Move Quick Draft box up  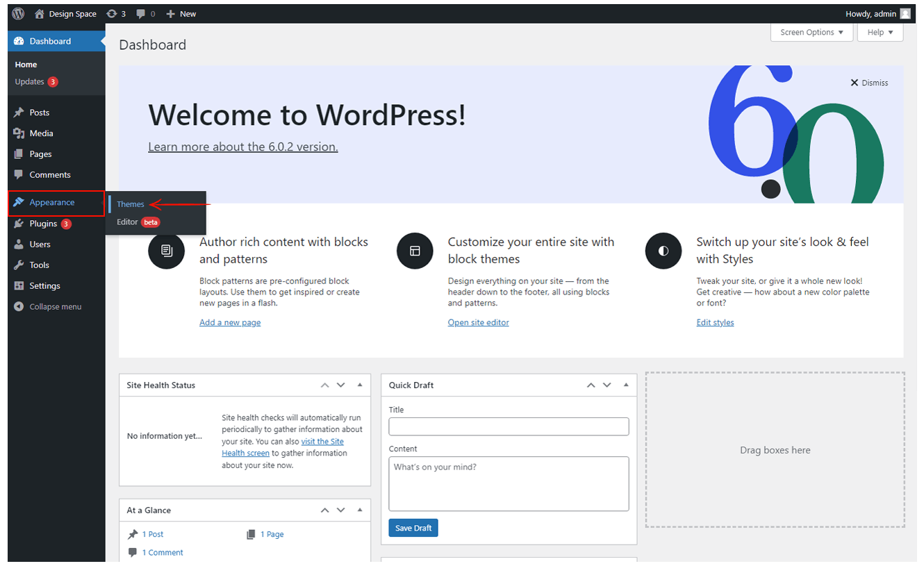[x=591, y=385]
